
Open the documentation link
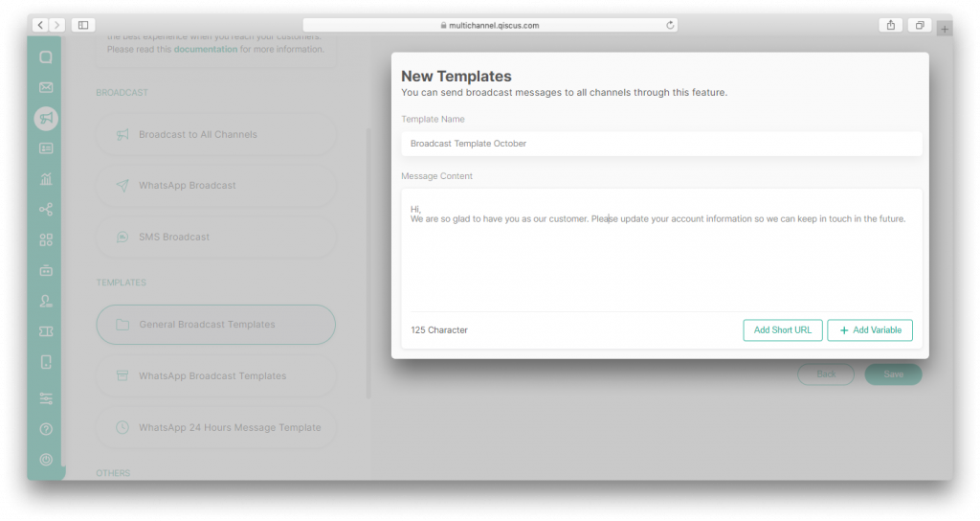206,49
